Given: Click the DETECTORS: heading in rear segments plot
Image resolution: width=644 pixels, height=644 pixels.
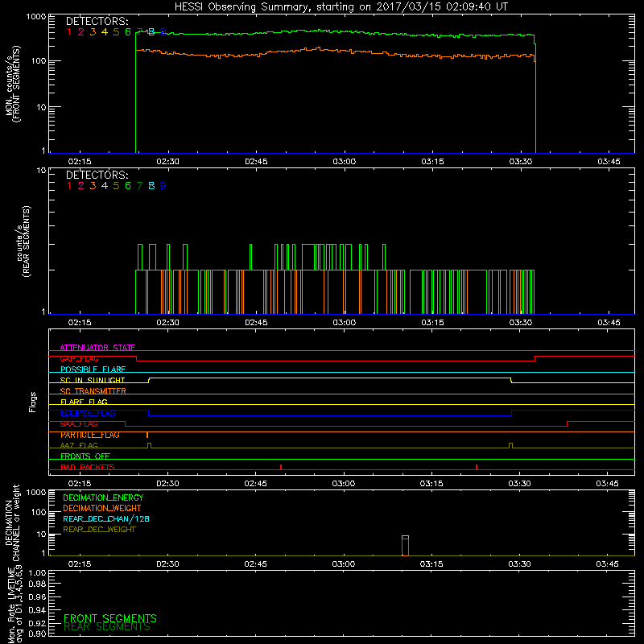Looking at the screenshot, I should (x=97, y=175).
